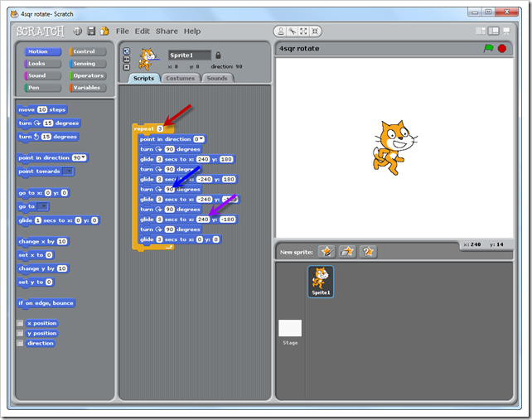Screen dimensions: 532x420
Task: Click the change y by 10 block
Action: 43,268
